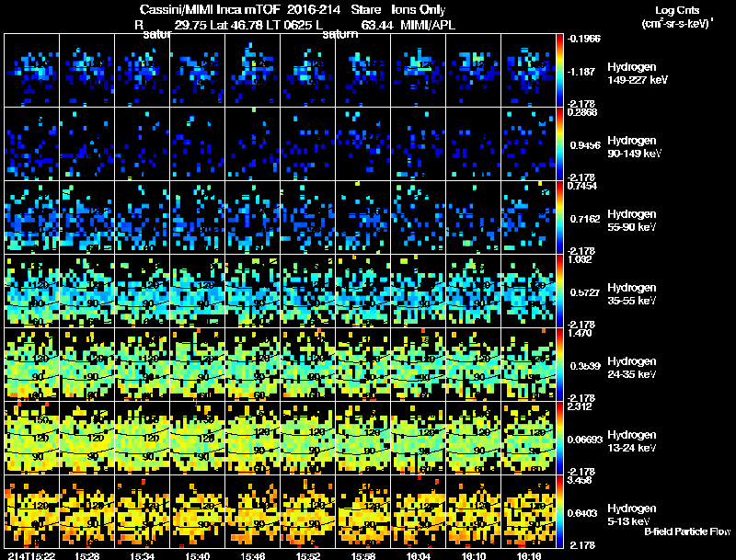Viewport: 736px width, 560px height.
Task: Click the Hydrogen 55-90 keV panel at 15:40
Action: click(197, 218)
